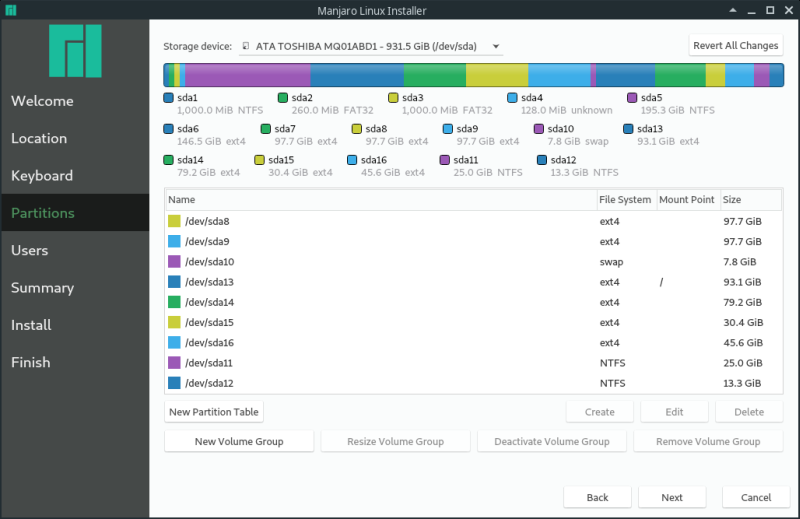This screenshot has height=519, width=800.
Task: Click the Edit partition button
Action: (674, 412)
